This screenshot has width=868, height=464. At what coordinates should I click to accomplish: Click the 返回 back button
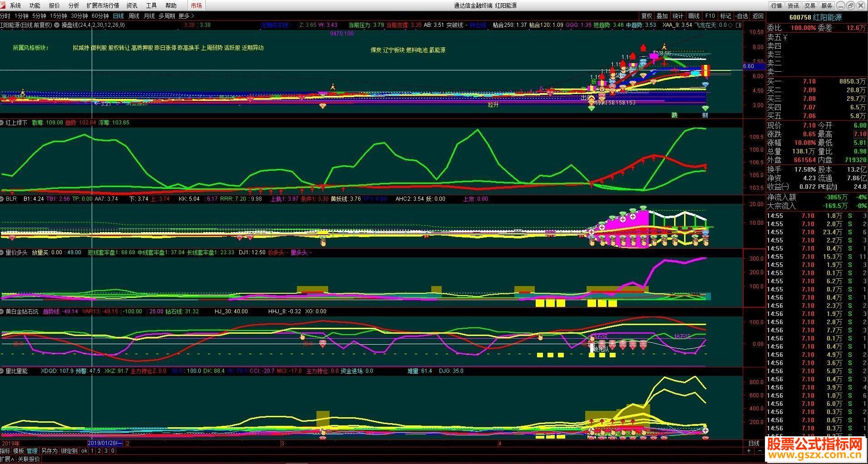[x=758, y=16]
